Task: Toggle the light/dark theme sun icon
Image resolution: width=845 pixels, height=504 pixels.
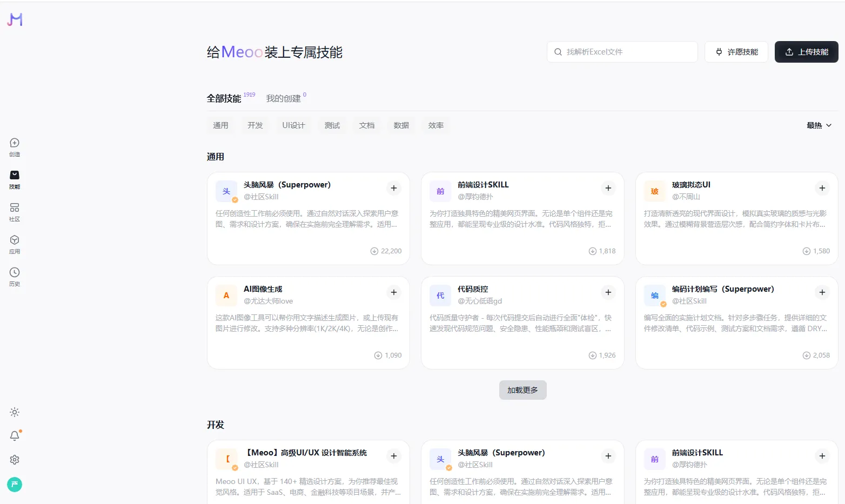Action: point(15,412)
